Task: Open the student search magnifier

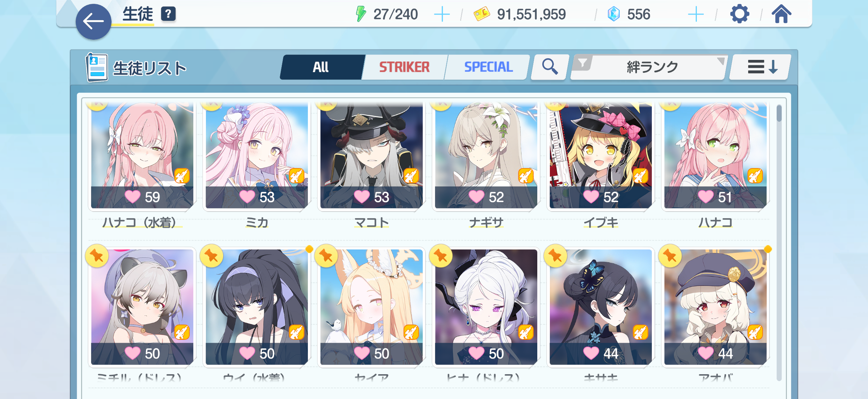Action: point(550,67)
